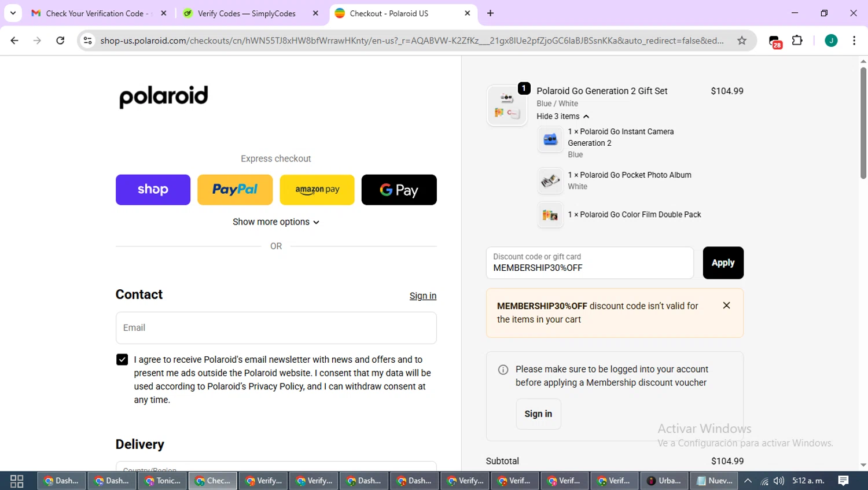The image size is (868, 490).
Task: Close the Verify Codes SimplyCodes tab
Action: pyautogui.click(x=315, y=13)
